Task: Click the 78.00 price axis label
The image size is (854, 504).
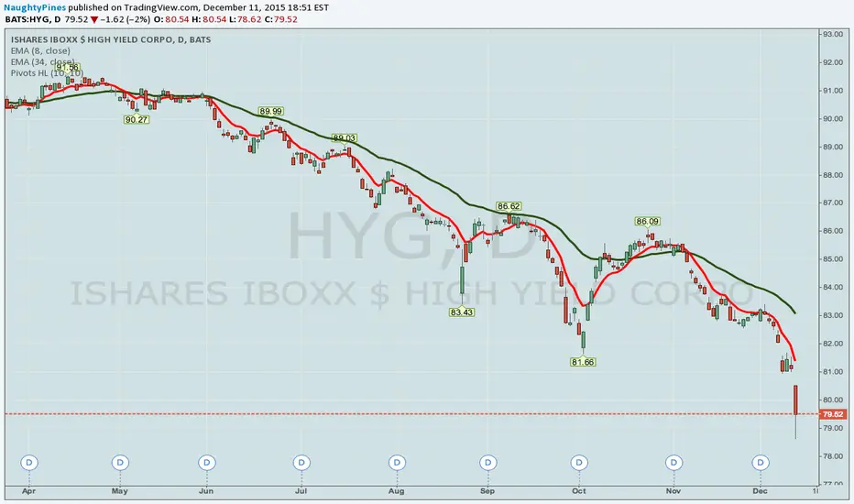Action: pyautogui.click(x=833, y=456)
